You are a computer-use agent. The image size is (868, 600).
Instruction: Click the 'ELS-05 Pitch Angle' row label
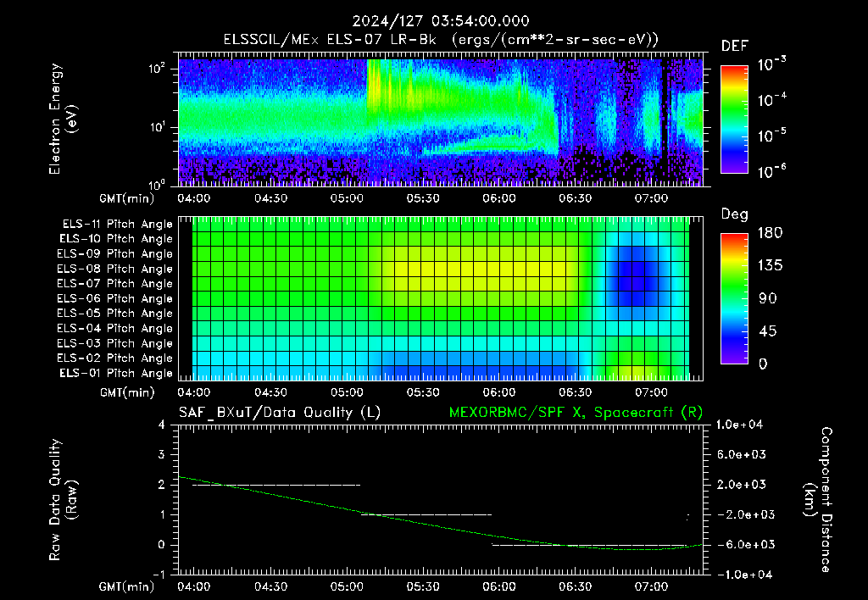click(x=115, y=314)
